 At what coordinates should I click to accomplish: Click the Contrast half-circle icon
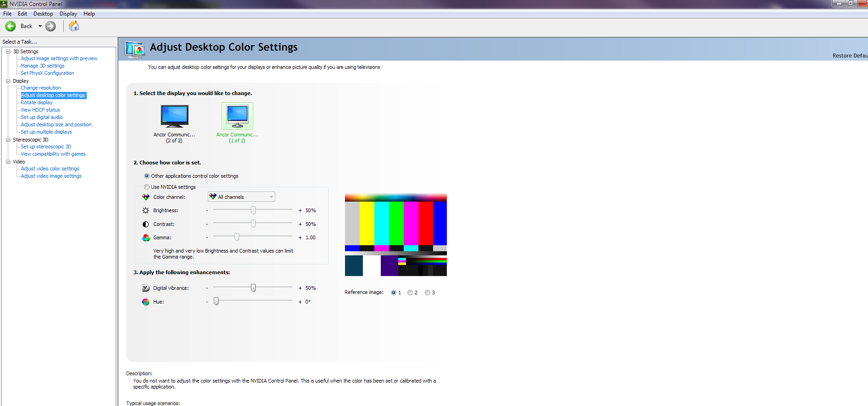pos(146,224)
